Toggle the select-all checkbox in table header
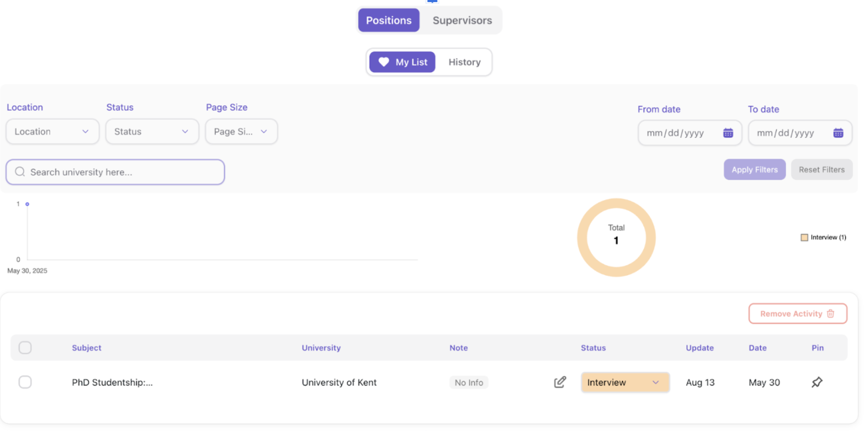The image size is (868, 431). coord(25,348)
